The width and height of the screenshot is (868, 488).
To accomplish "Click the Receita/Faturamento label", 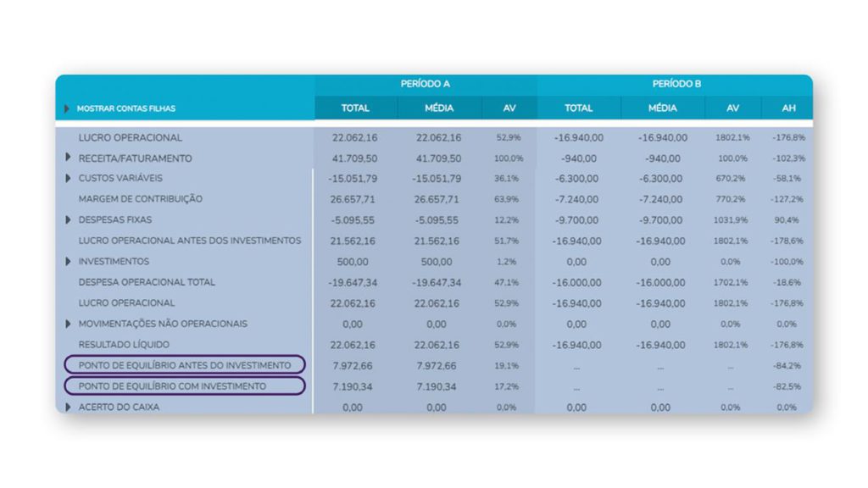I will 135,158.
